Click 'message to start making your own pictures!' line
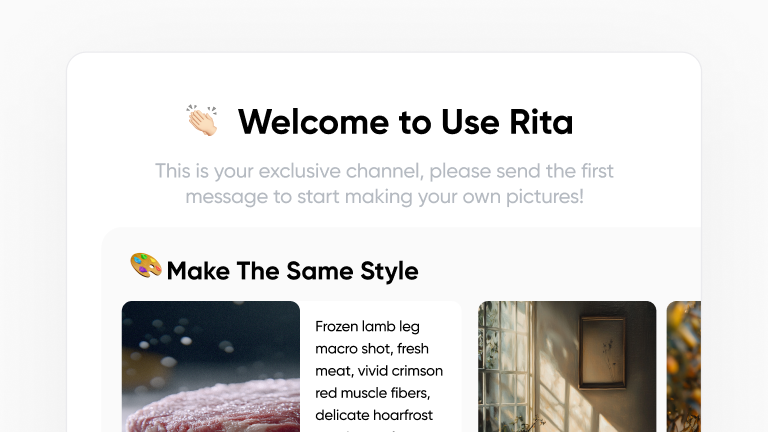This screenshot has width=768, height=432. (384, 196)
